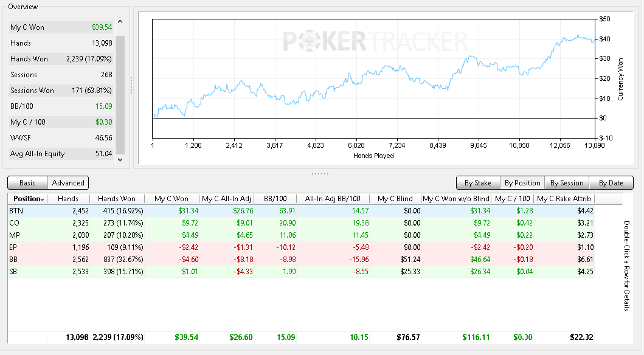The width and height of the screenshot is (644, 355).
Task: Select the SB position row
Action: (301, 271)
